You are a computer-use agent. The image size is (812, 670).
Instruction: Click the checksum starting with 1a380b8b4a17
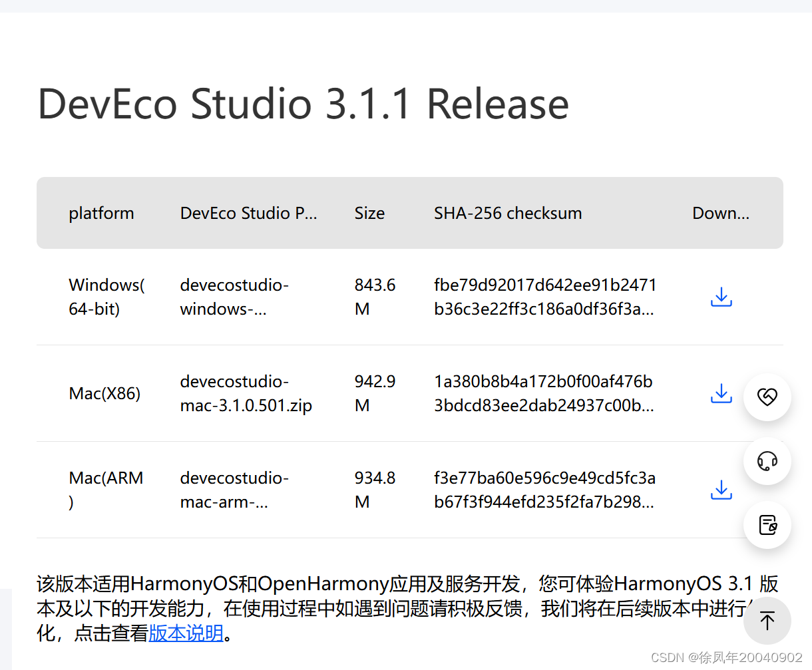pyautogui.click(x=544, y=393)
